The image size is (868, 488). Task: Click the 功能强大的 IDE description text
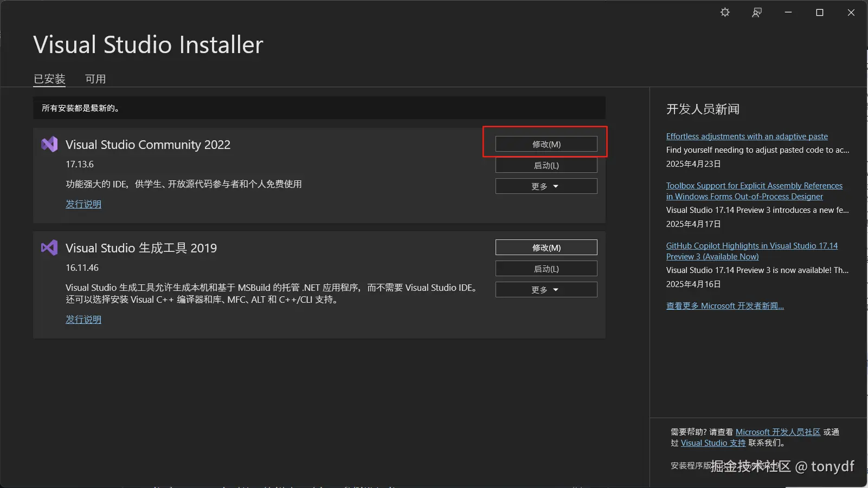pos(184,184)
